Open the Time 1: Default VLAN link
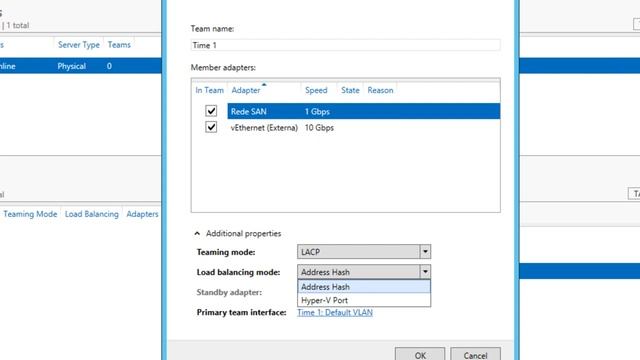 [x=335, y=312]
